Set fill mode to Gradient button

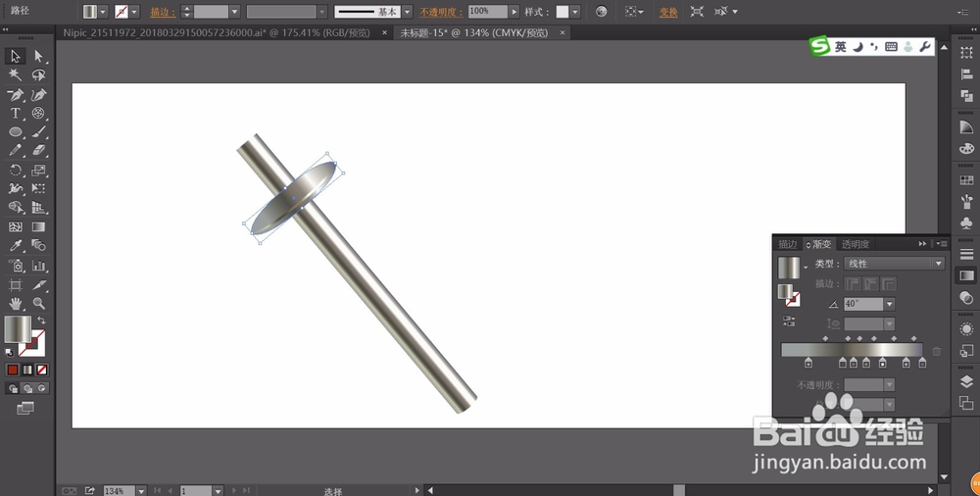pos(27,370)
